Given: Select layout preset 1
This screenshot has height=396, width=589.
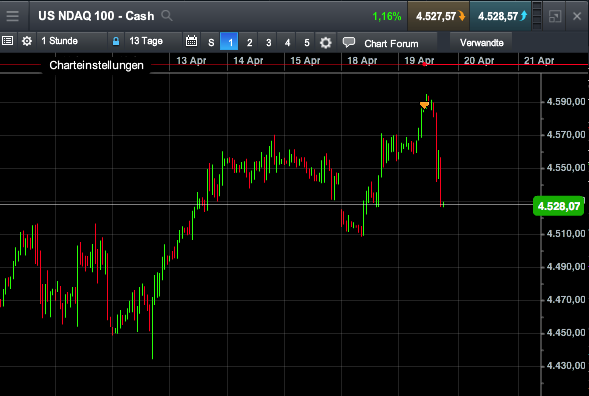Looking at the screenshot, I should [x=229, y=42].
